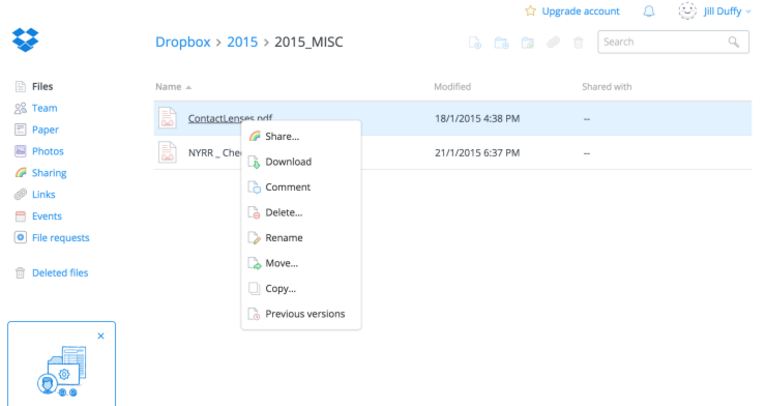Toggle the Name column sort arrow
The height and width of the screenshot is (406, 764).
tap(189, 87)
